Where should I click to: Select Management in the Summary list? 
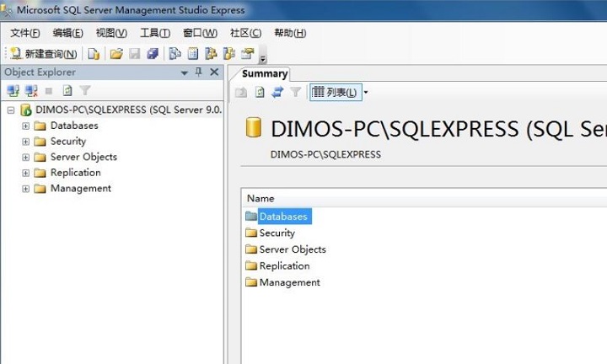289,282
